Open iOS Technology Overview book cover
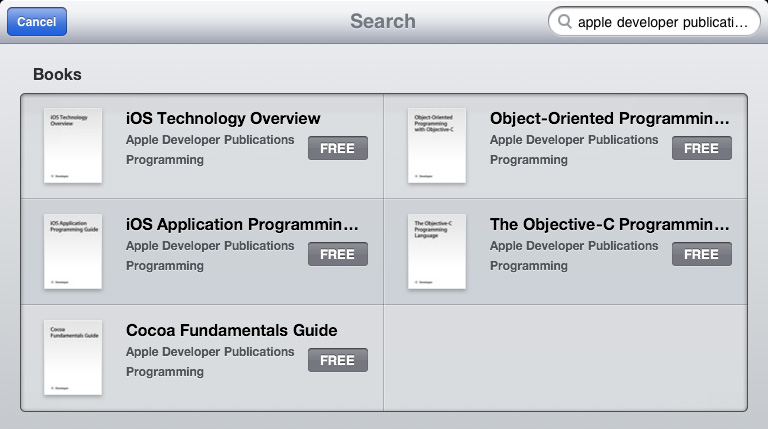 click(73, 145)
